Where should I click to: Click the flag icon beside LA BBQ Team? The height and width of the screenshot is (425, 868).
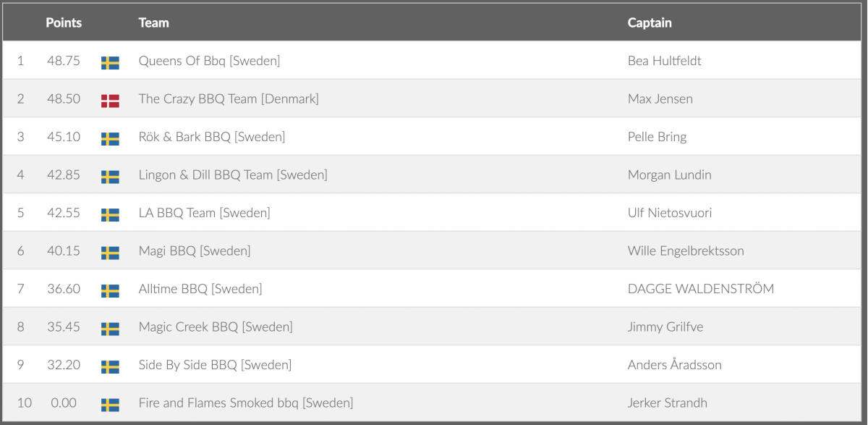pos(110,214)
